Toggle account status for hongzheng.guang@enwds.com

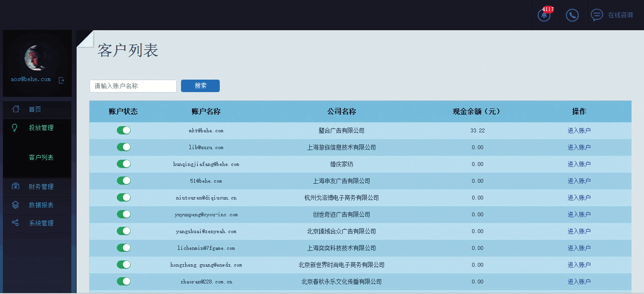tap(124, 265)
